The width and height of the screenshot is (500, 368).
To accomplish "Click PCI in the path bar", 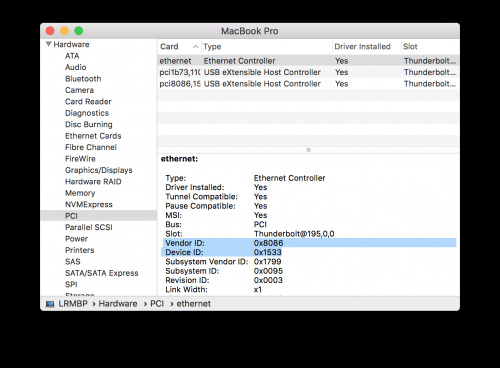I will (157, 304).
